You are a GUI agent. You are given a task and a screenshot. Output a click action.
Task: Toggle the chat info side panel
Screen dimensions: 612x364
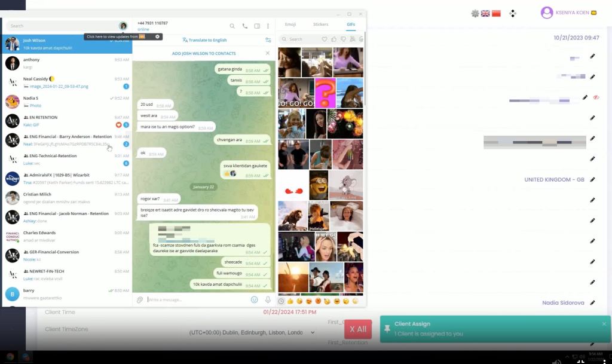pos(257,26)
